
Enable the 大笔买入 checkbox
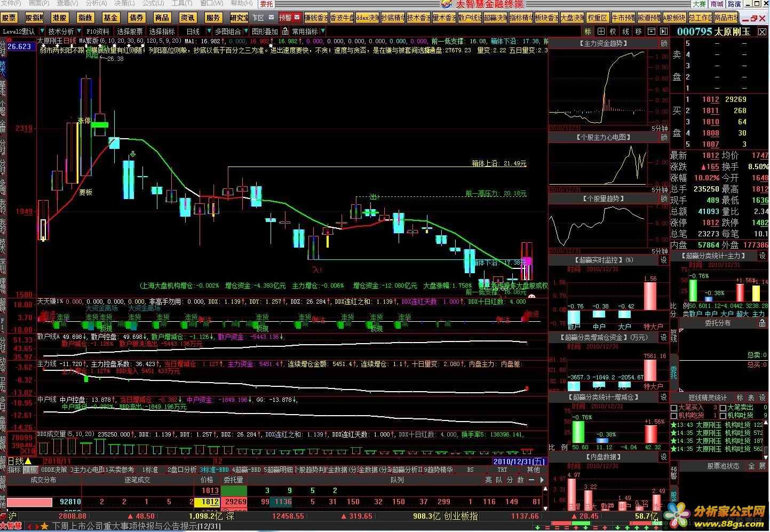[674, 408]
